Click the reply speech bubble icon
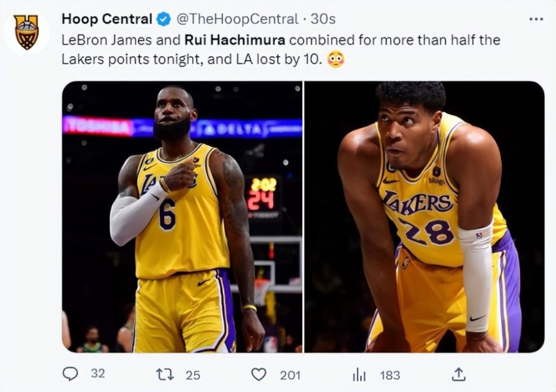556x392 pixels. coord(70,374)
